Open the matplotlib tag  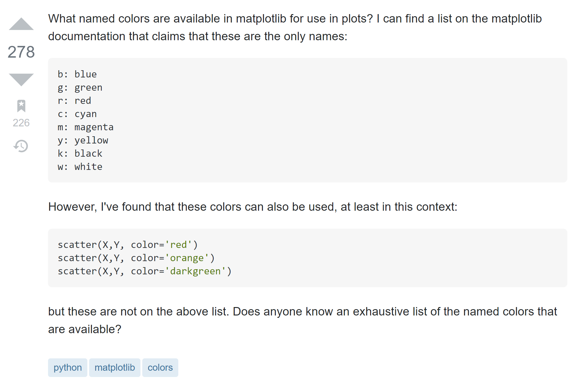click(115, 367)
